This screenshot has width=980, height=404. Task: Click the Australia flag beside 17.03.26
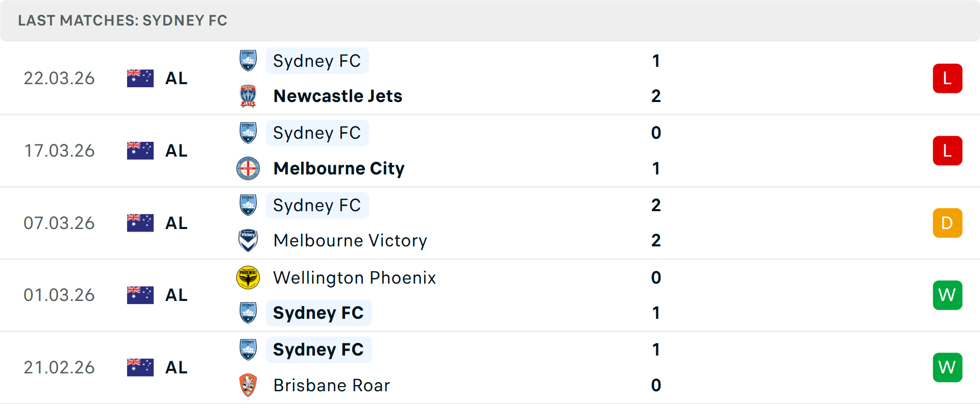[x=140, y=150]
